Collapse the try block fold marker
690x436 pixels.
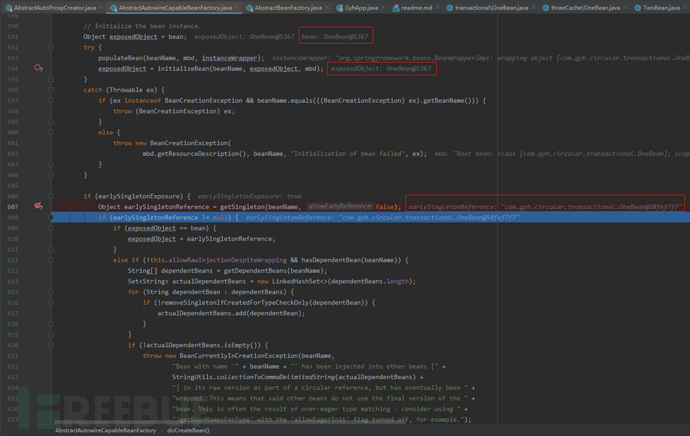[x=52, y=47]
